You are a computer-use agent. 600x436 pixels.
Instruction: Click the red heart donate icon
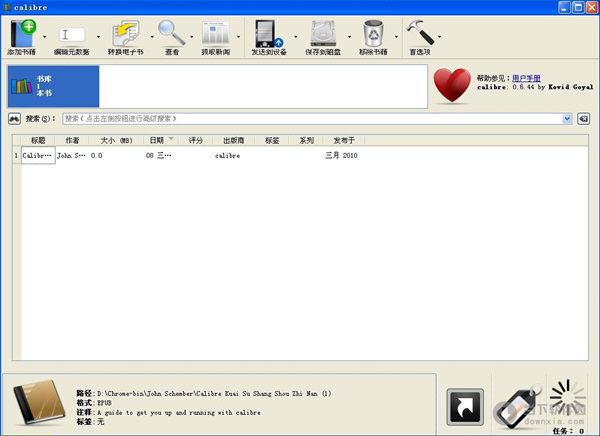point(454,86)
